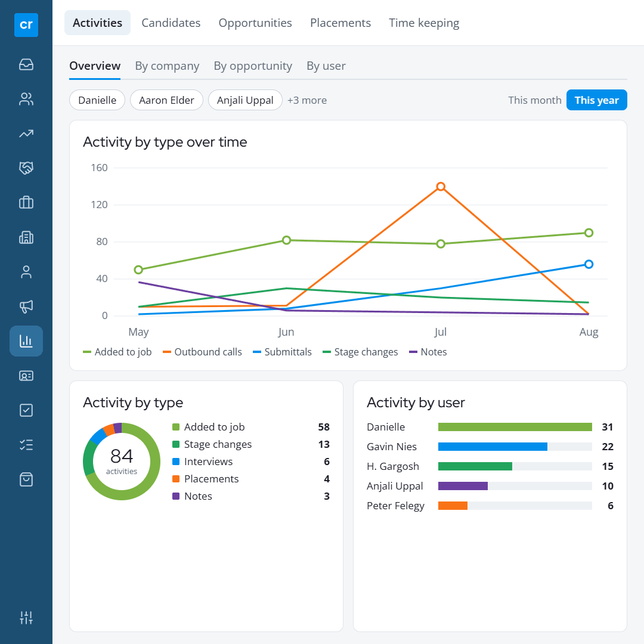The width and height of the screenshot is (644, 644).
Task: Toggle Stage changes chart legend series
Action: point(361,352)
